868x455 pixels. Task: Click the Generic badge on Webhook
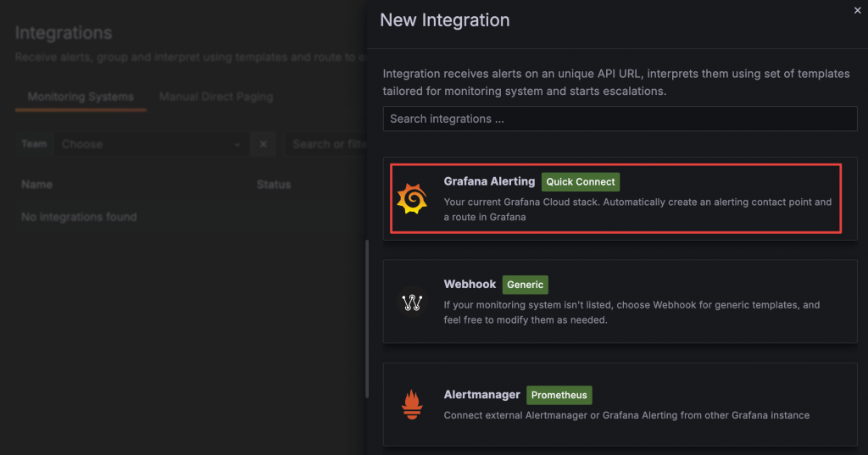(x=526, y=285)
